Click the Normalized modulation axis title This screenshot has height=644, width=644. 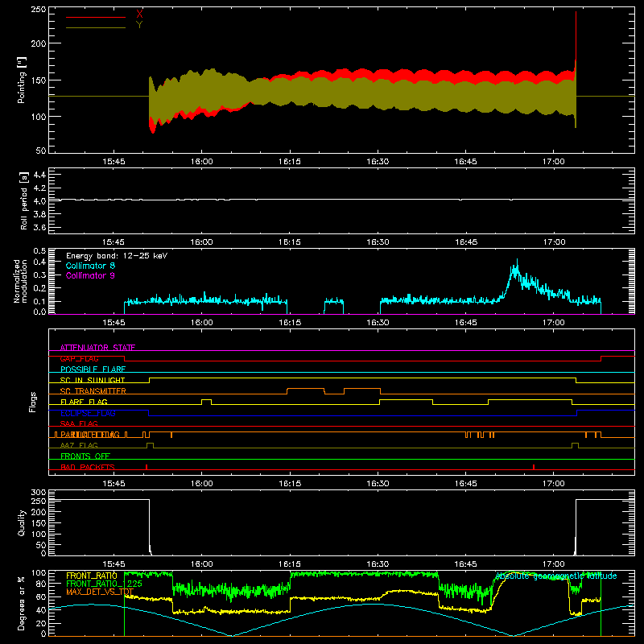(20, 281)
